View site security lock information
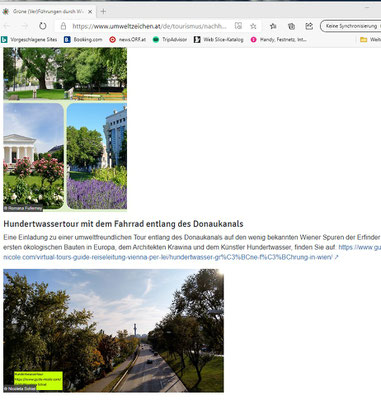 coord(63,26)
